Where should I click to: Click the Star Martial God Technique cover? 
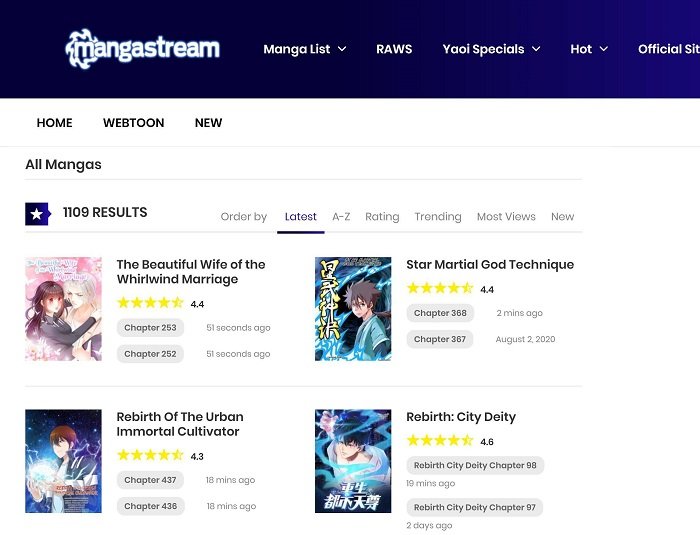tap(353, 309)
